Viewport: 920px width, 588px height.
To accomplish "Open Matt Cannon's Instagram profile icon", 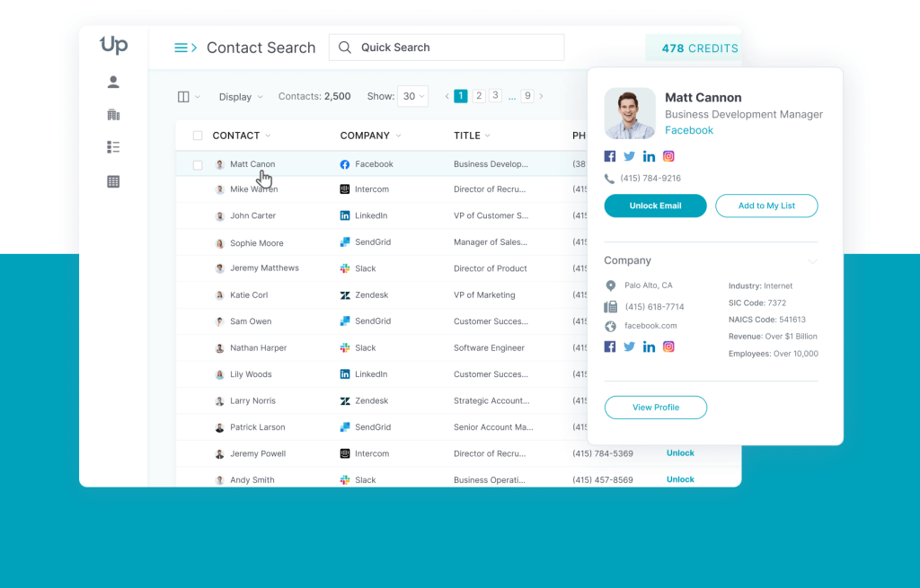I will (x=668, y=156).
